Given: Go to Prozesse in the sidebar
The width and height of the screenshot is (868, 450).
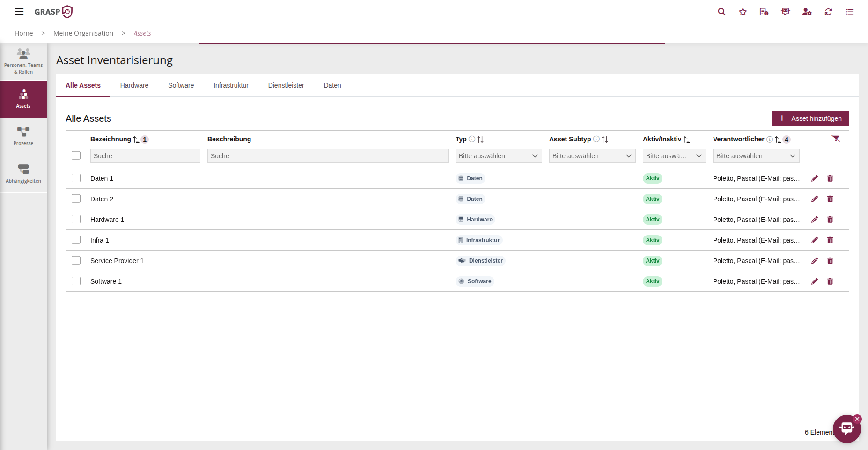Looking at the screenshot, I should tap(23, 136).
